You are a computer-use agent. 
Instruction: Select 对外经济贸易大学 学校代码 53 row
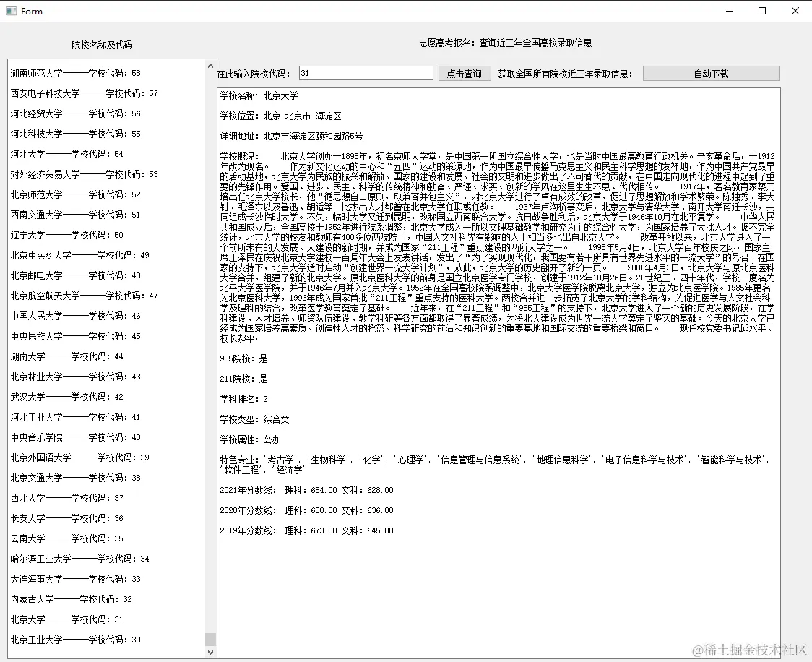tap(85, 174)
